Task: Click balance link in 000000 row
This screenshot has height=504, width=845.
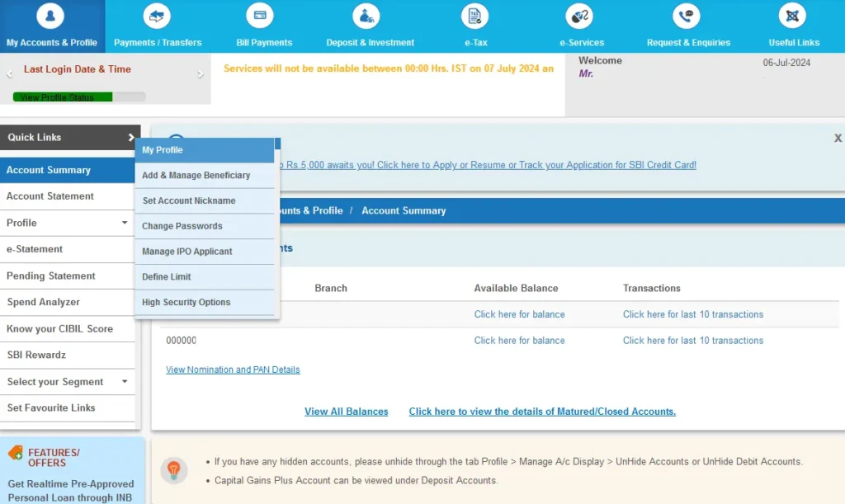Action: 520,341
